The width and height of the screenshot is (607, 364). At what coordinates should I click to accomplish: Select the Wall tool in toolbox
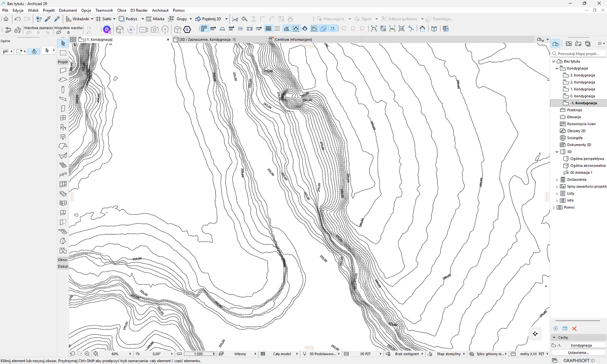63,70
